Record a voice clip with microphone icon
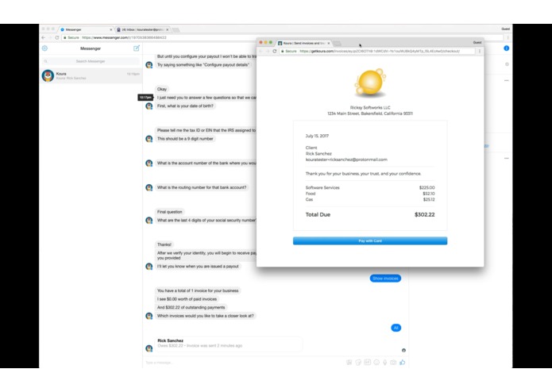 pos(384,363)
